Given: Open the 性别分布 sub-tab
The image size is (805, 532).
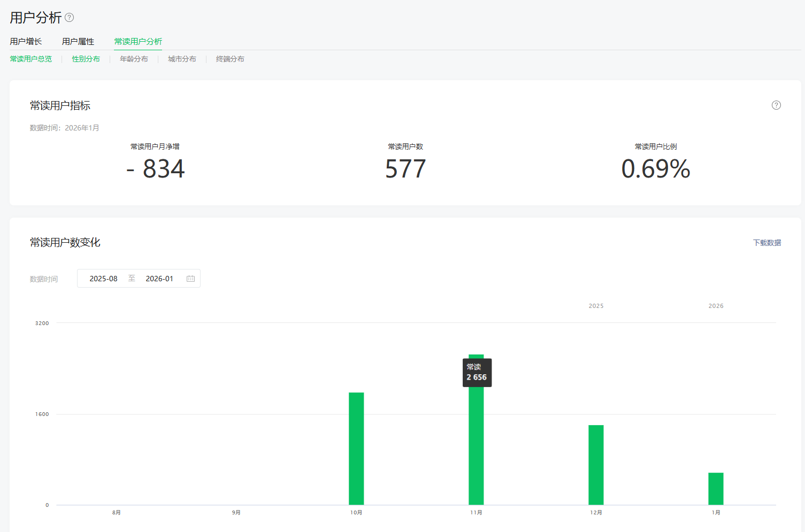Looking at the screenshot, I should 86,59.
